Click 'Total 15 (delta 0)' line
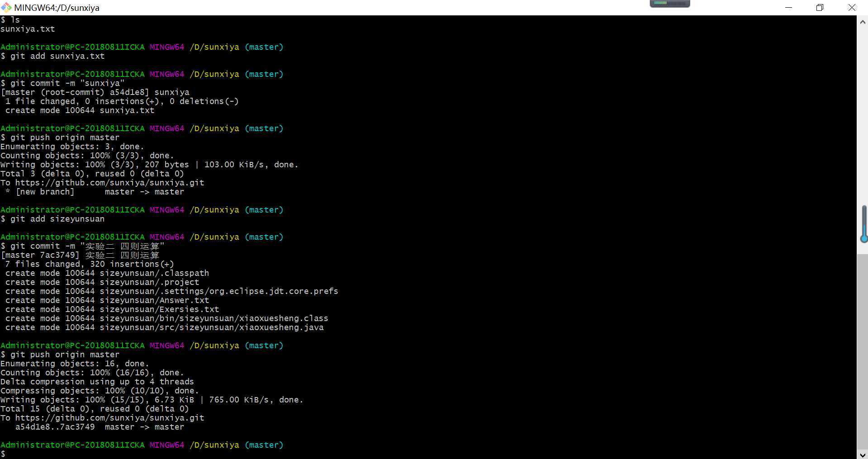This screenshot has height=459, width=868. point(95,409)
